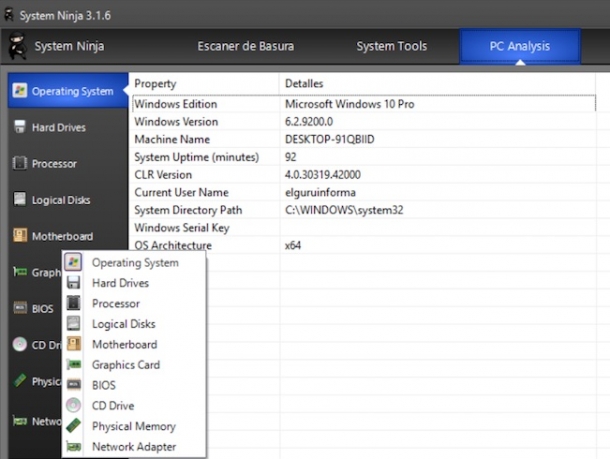Choose Graphics Card in popup menu
Image resolution: width=610 pixels, height=459 pixels.
click(x=134, y=365)
